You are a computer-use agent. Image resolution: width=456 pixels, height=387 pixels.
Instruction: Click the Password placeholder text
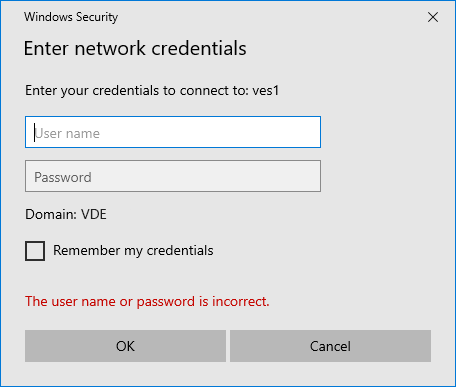[63, 177]
